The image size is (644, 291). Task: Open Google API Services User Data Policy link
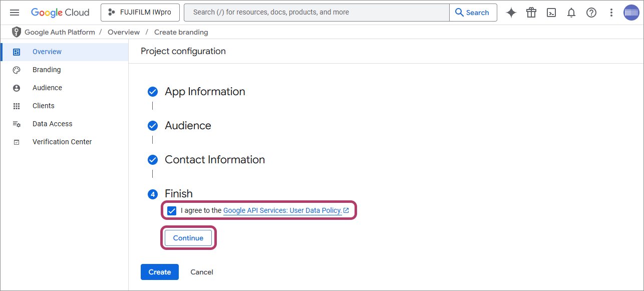pyautogui.click(x=282, y=210)
